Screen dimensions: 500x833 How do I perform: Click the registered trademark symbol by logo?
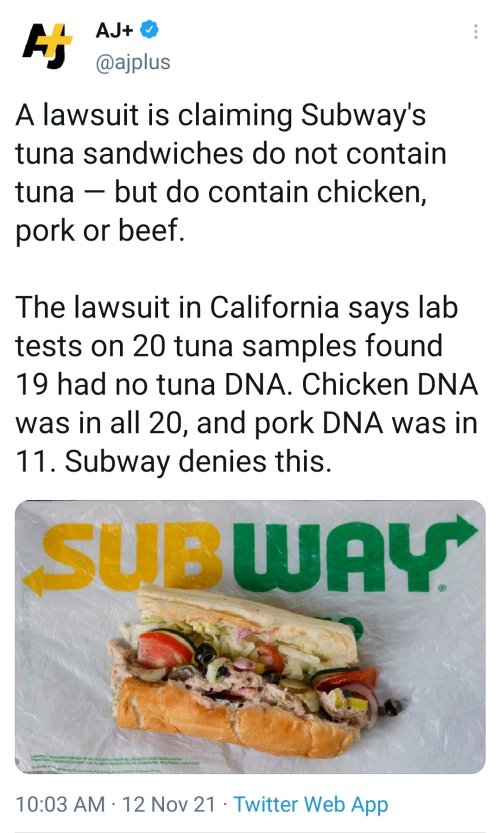point(442,588)
